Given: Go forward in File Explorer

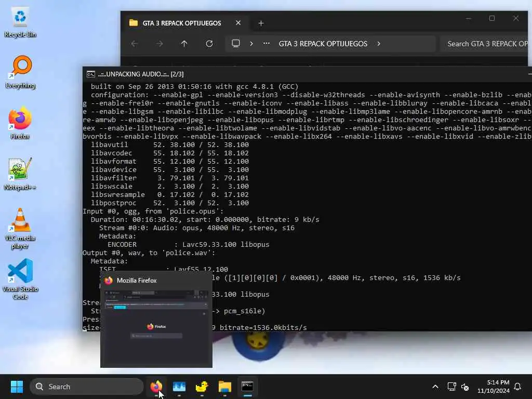Looking at the screenshot, I should click(x=159, y=44).
